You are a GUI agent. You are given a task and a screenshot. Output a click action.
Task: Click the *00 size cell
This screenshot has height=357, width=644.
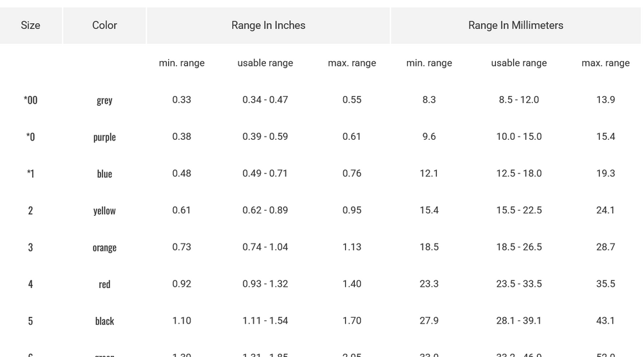pyautogui.click(x=30, y=100)
